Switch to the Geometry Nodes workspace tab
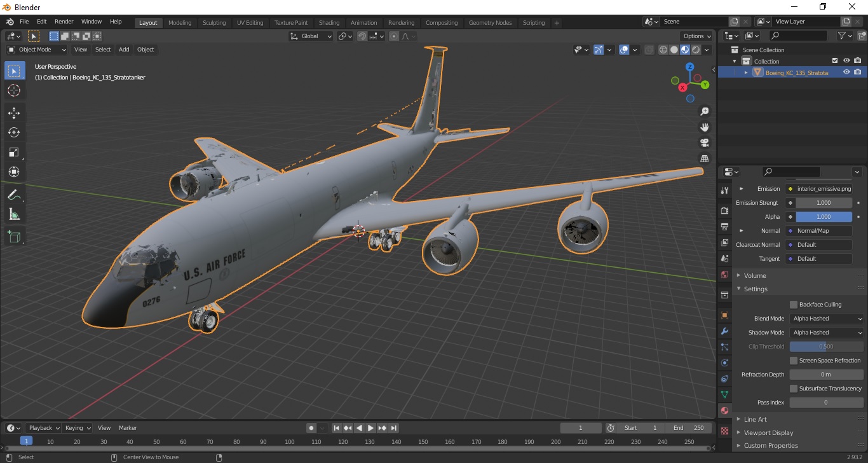Viewport: 868px width, 463px height. click(x=490, y=22)
